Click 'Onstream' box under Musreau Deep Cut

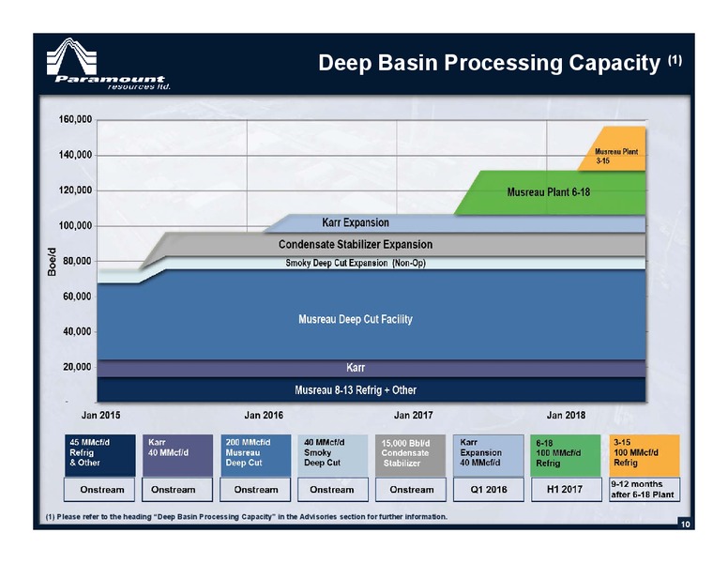tap(255, 490)
